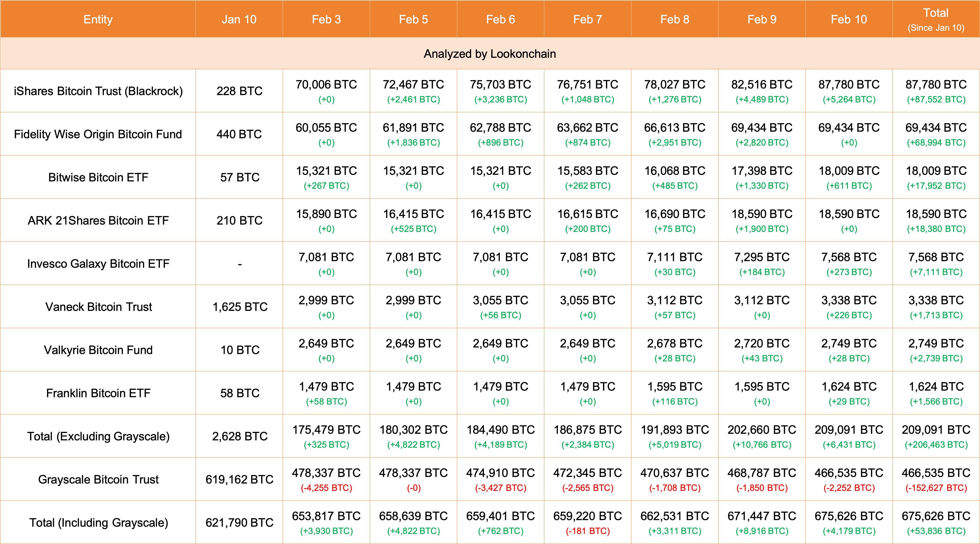
Task: Click the (-152,627 BTC) Grayscale total change
Action: [x=936, y=488]
